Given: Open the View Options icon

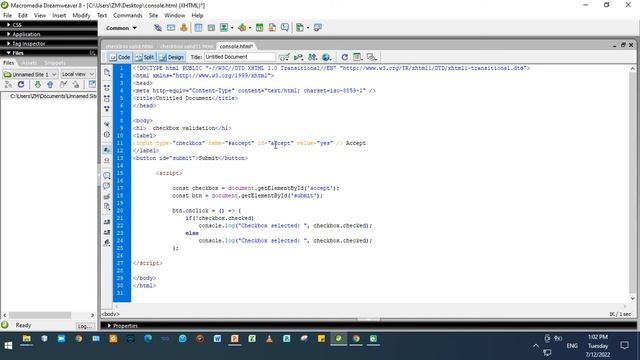Looking at the screenshot, I should tap(358, 57).
